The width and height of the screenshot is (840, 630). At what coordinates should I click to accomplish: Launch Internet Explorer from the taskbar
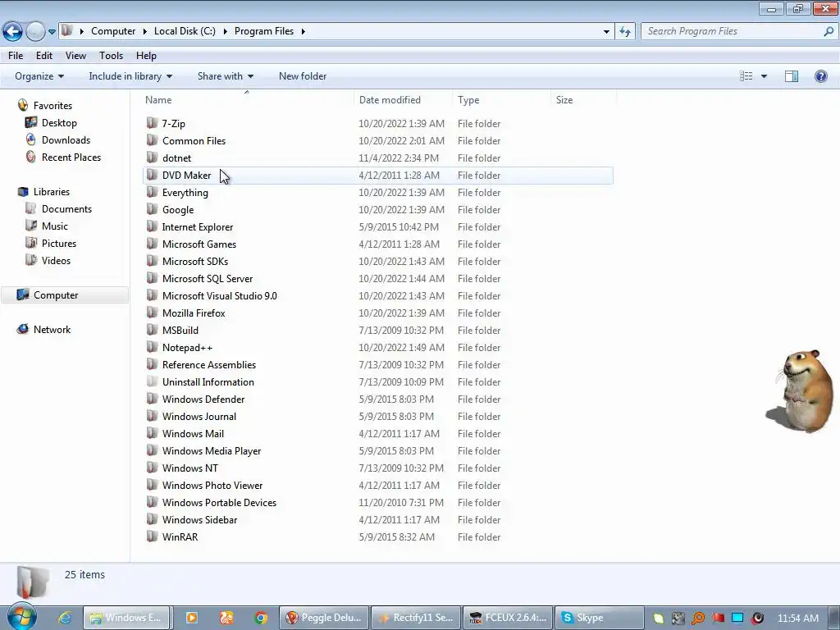coord(66,618)
